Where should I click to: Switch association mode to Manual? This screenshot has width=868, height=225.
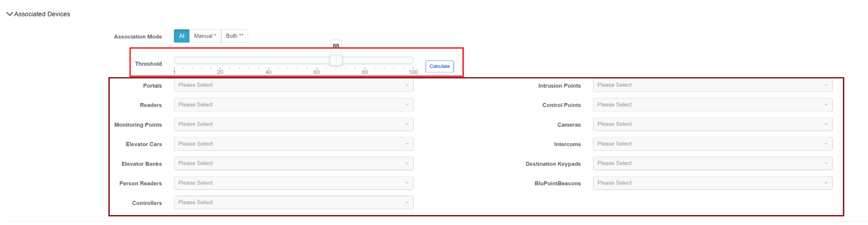click(x=205, y=36)
